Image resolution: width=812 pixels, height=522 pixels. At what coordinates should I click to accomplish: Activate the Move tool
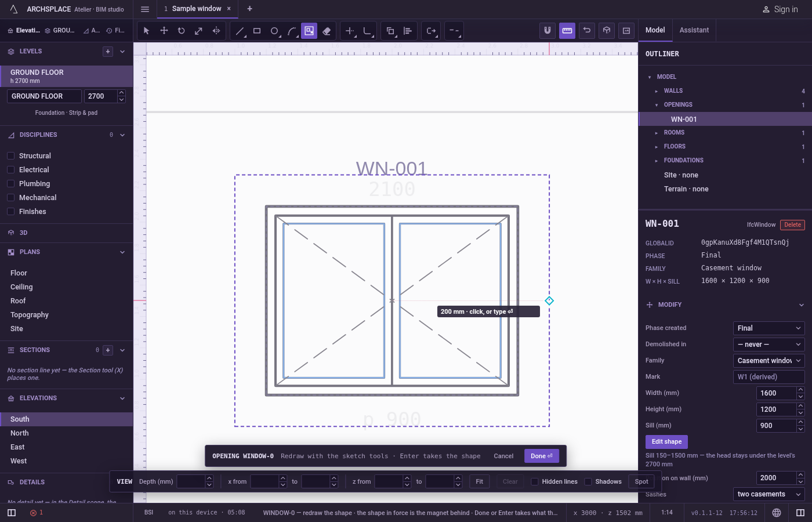click(164, 31)
